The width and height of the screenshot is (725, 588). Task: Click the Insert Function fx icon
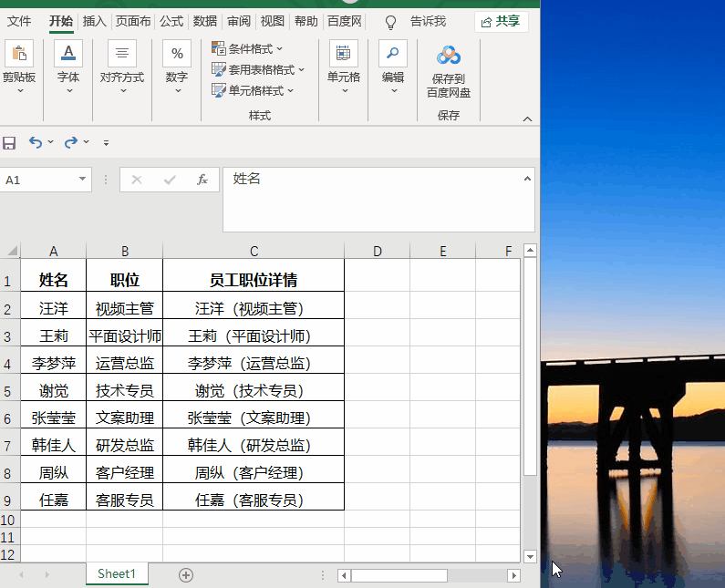202,180
